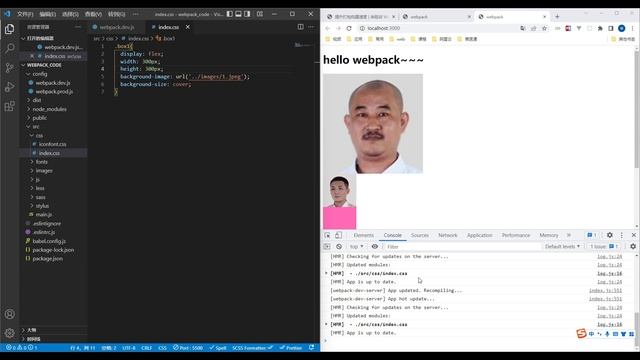Viewport: 640px width, 360px height.
Task: Bookmark this page with star icon
Action: (544, 28)
